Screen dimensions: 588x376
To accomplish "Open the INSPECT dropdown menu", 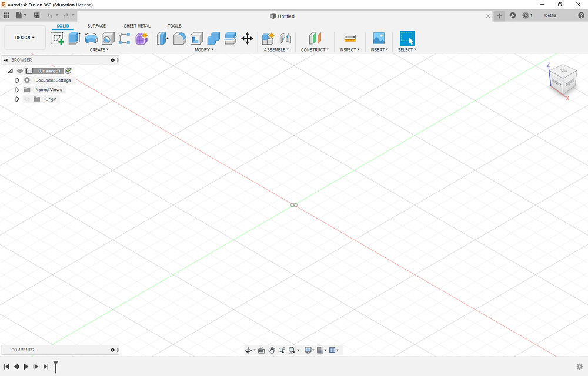I will [x=349, y=50].
